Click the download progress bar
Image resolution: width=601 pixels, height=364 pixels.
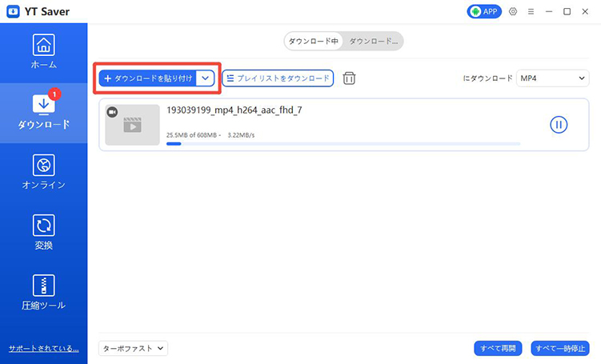tap(343, 144)
